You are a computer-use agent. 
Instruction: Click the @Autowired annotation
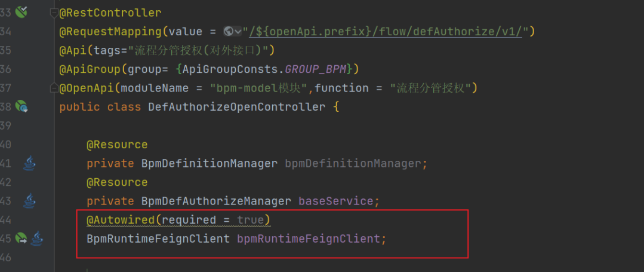click(121, 220)
